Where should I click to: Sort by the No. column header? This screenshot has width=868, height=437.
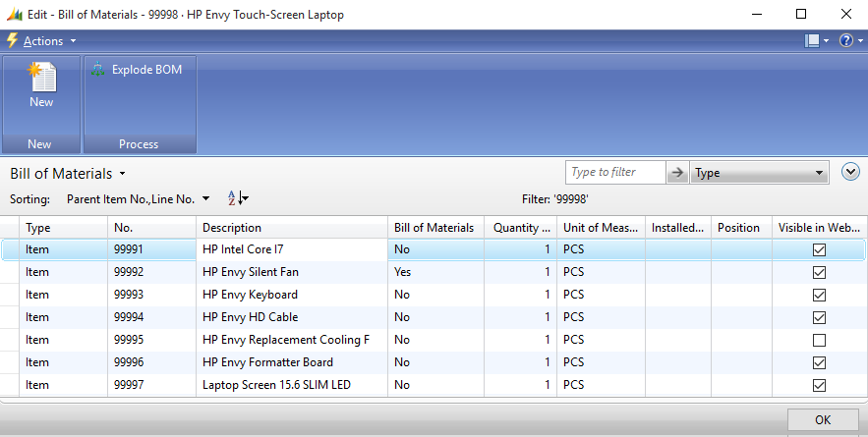151,228
